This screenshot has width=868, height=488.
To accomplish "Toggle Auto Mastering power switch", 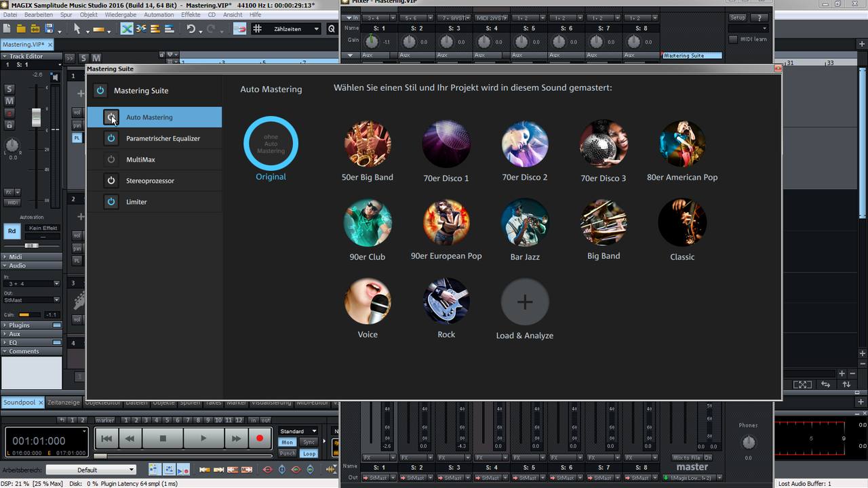I will (x=111, y=117).
